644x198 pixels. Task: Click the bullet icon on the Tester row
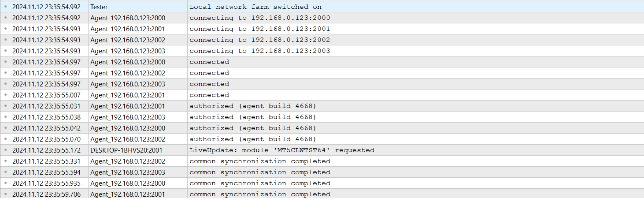click(5, 7)
